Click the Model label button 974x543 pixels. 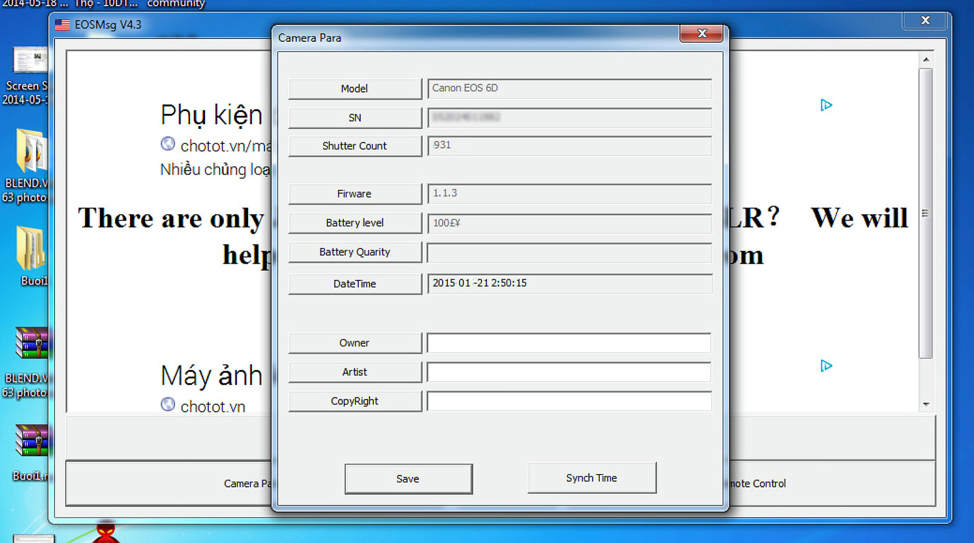tap(355, 89)
